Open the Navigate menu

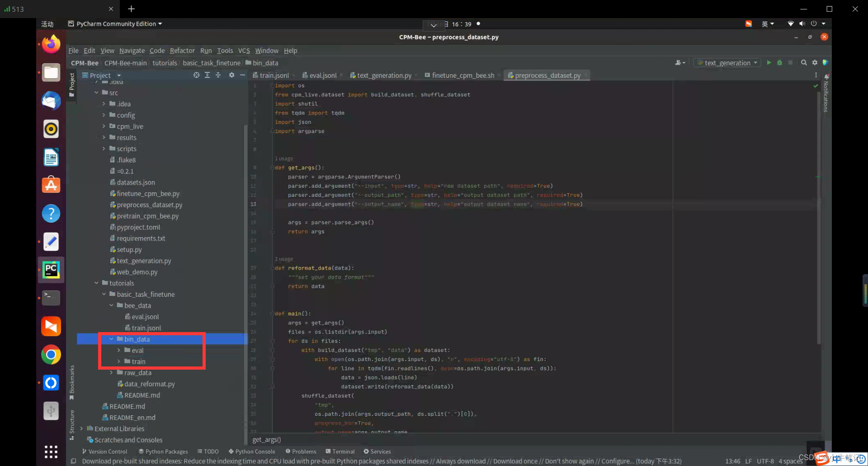[x=132, y=51]
